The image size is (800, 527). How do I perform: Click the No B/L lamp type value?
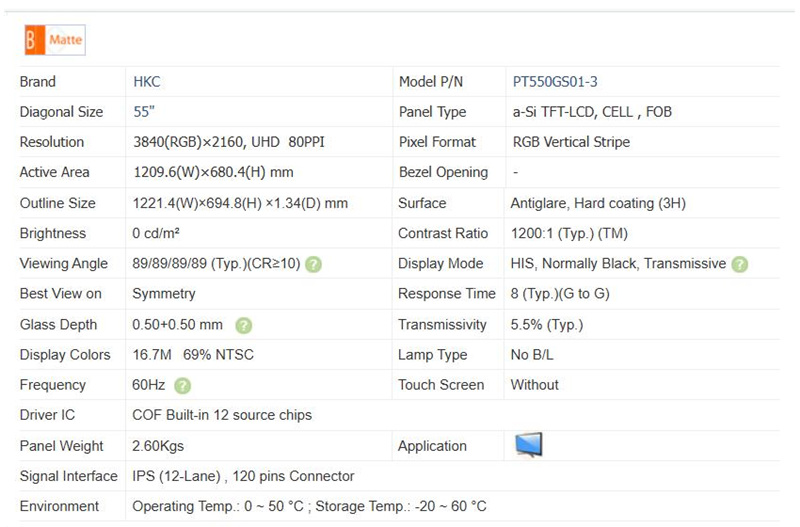[534, 355]
